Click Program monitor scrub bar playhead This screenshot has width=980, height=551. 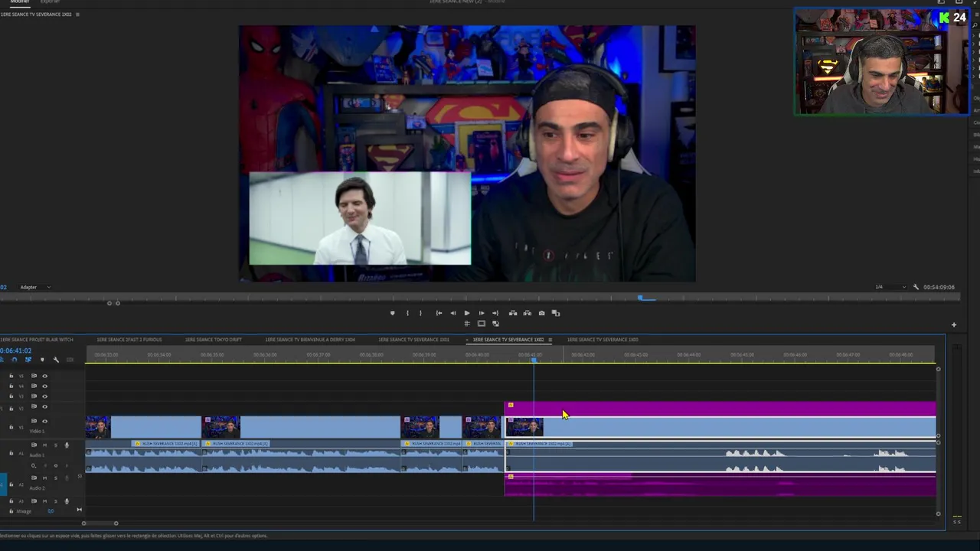point(641,297)
